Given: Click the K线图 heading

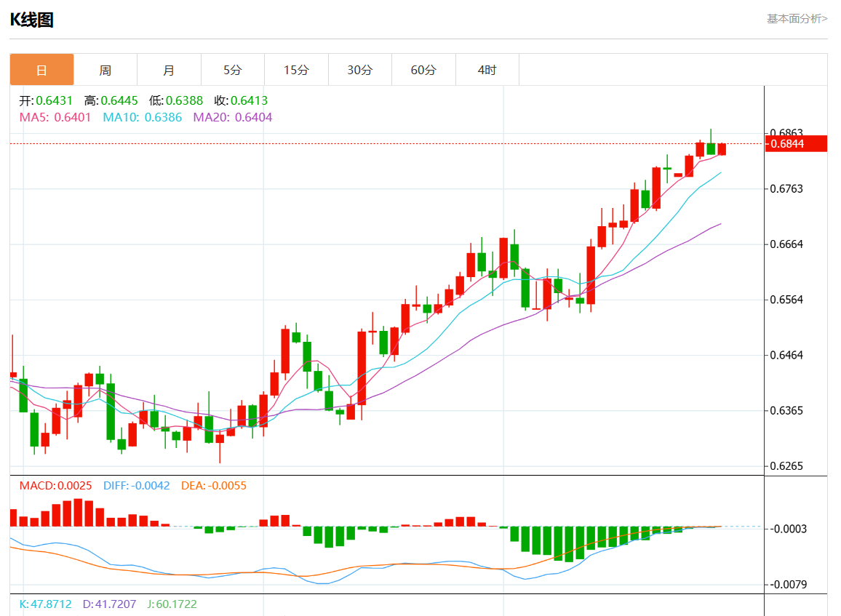Looking at the screenshot, I should pyautogui.click(x=32, y=20).
